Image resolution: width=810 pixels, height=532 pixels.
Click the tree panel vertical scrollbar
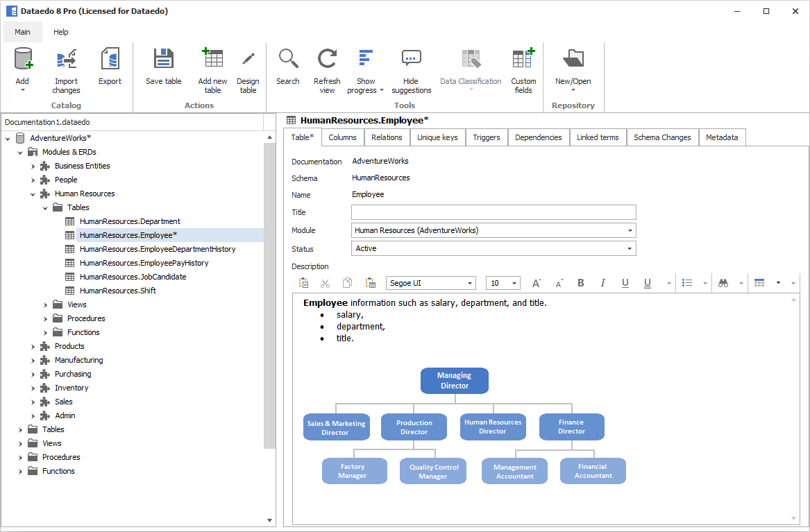point(270,296)
